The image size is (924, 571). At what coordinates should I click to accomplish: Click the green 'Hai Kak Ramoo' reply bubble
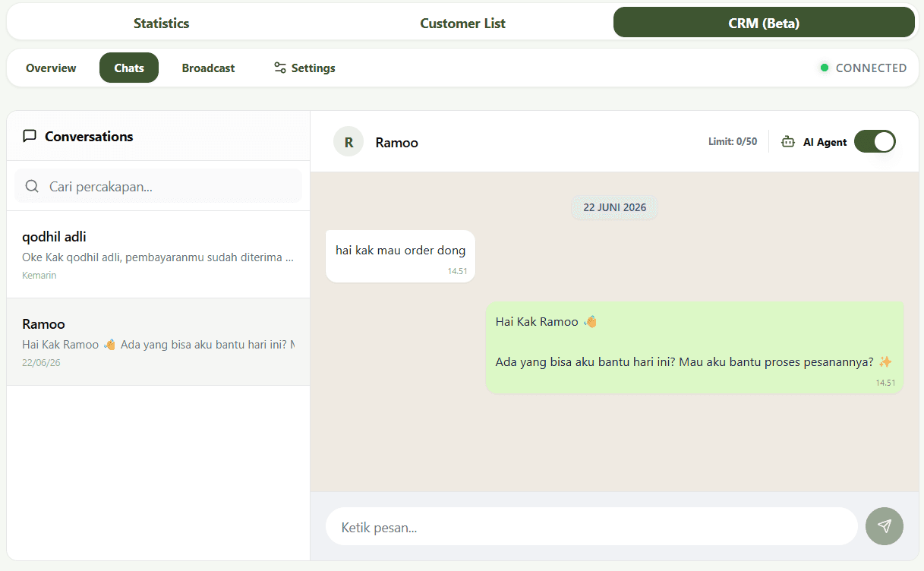point(695,348)
